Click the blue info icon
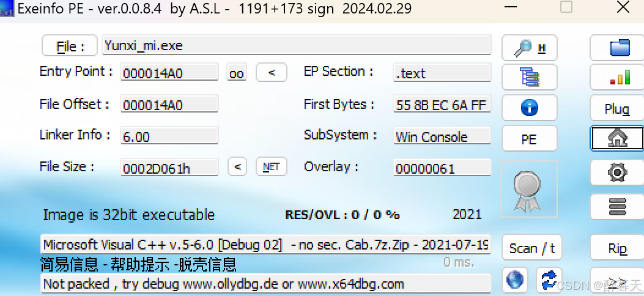 tap(529, 108)
